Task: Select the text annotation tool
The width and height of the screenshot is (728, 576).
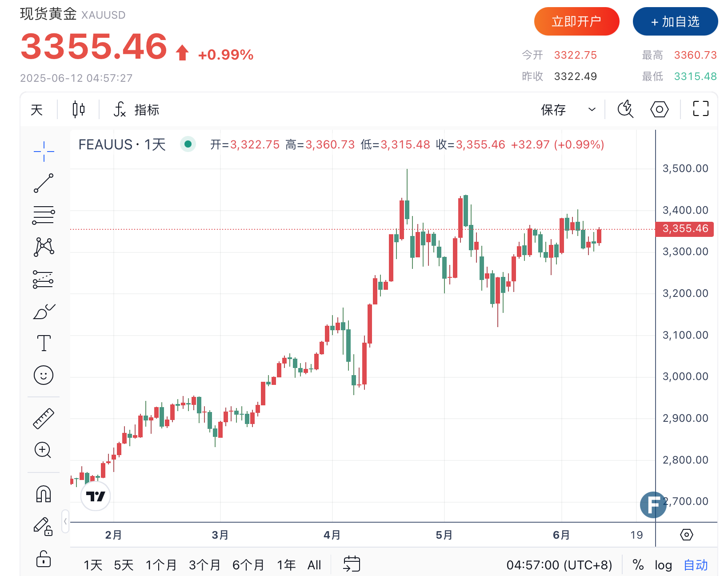Action: click(44, 343)
